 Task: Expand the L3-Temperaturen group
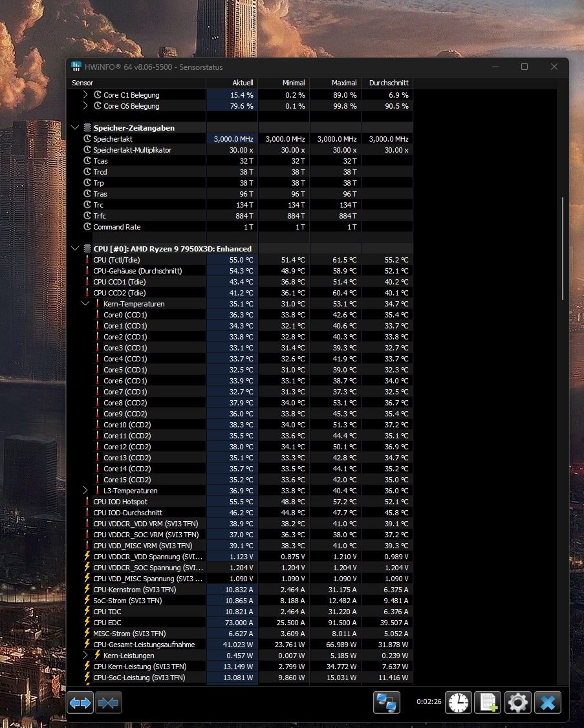coord(85,491)
